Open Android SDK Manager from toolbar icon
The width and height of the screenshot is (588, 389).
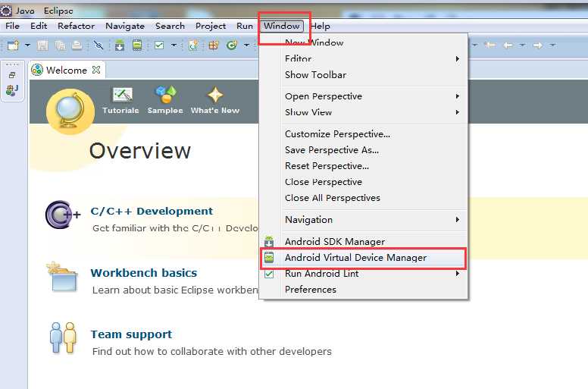point(120,45)
